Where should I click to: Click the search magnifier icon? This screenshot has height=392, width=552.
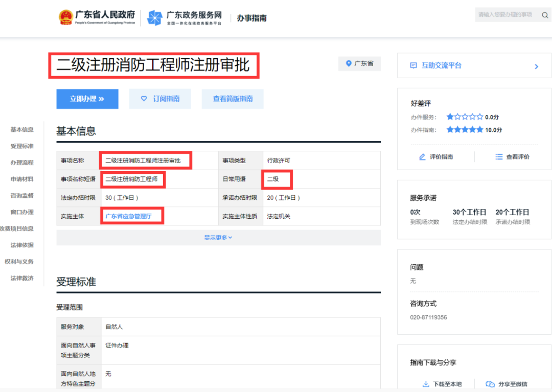tap(545, 15)
